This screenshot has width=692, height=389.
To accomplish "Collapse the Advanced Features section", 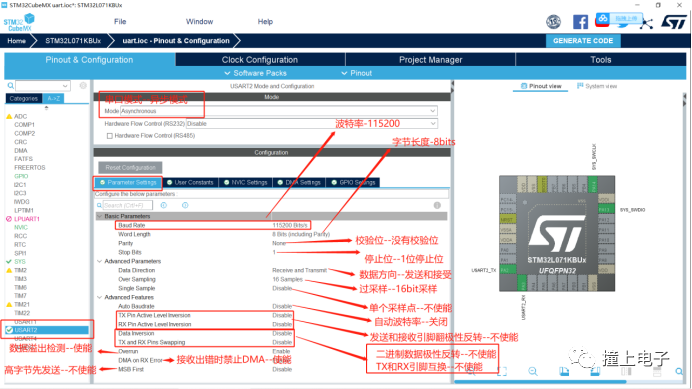I will (100, 298).
